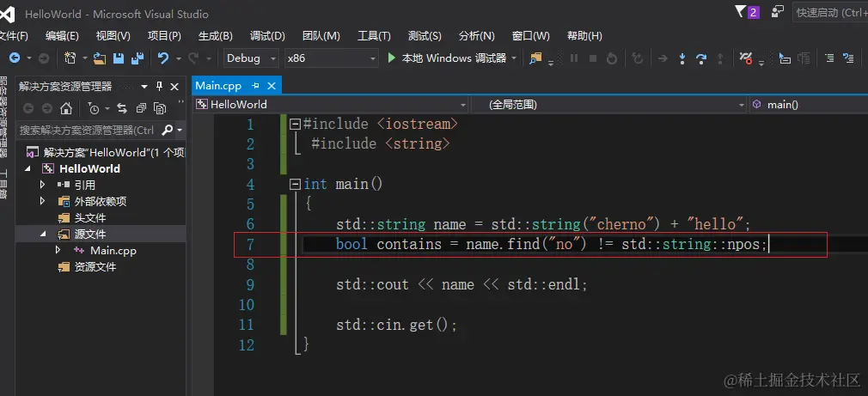Click the display object member list icon

click(x=785, y=58)
